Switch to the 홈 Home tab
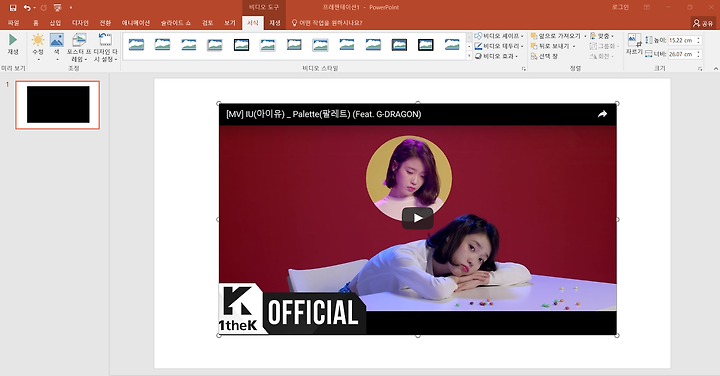 36,22
